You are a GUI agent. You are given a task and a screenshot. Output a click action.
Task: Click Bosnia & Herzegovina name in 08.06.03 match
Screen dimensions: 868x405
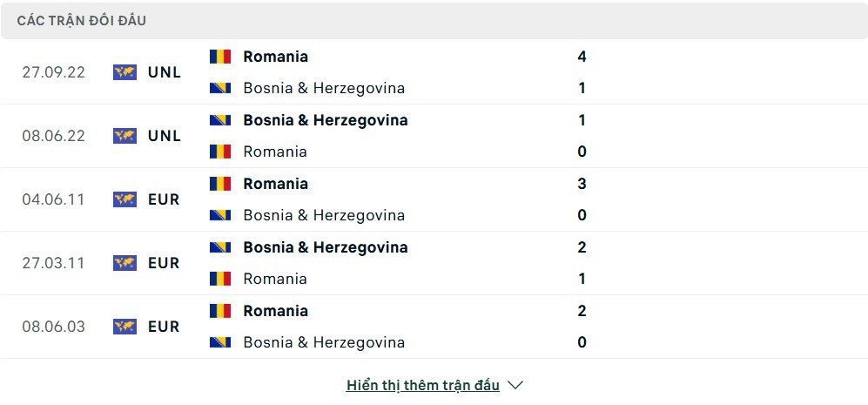point(324,342)
